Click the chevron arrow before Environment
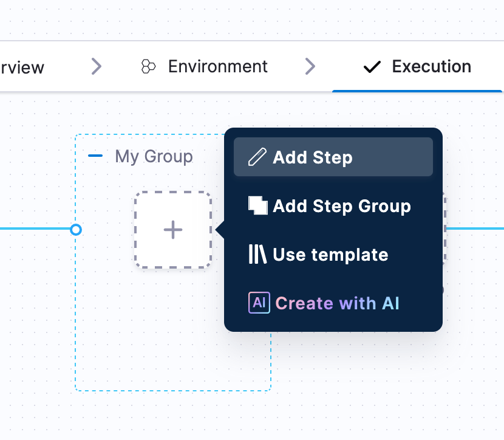This screenshot has height=440, width=504. coord(97,66)
